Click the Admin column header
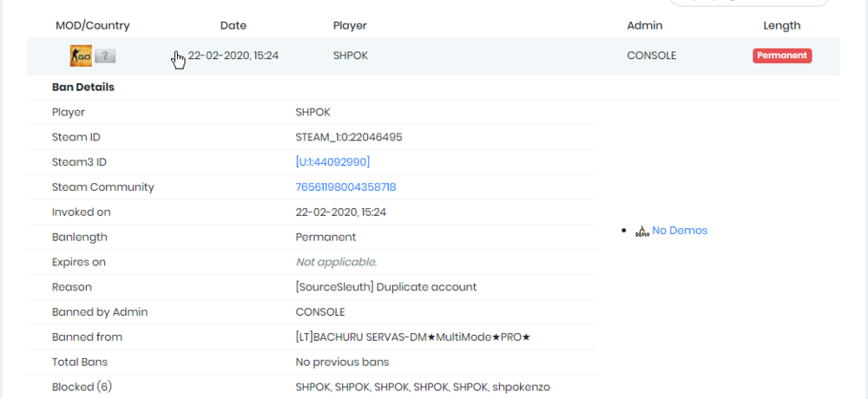Image resolution: width=868 pixels, height=399 pixels. click(644, 26)
